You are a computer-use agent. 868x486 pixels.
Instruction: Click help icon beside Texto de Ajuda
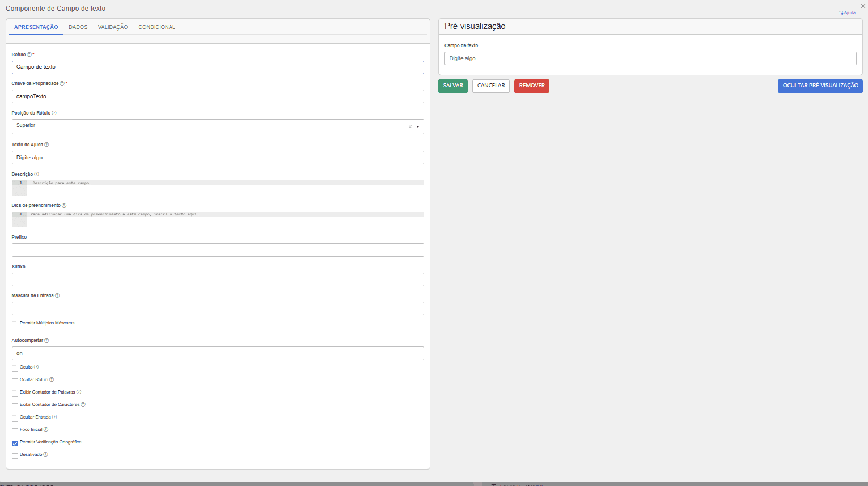tap(46, 145)
